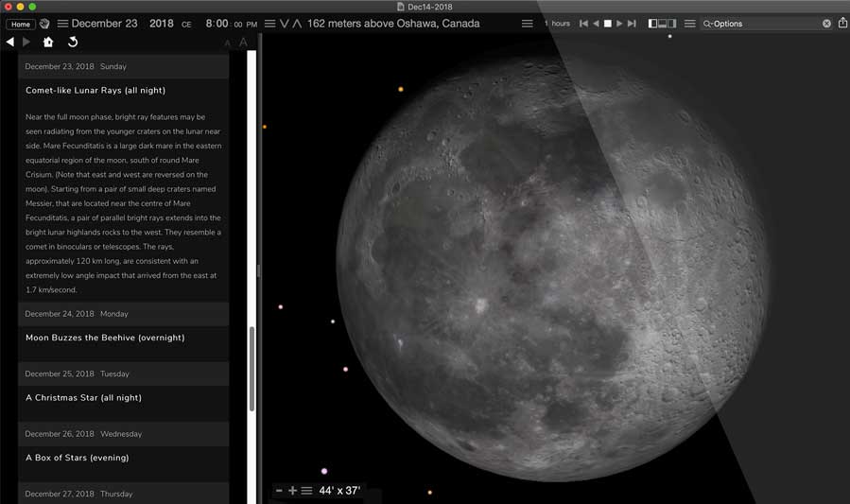Open field of view menu beside 44' x 37'
The width and height of the screenshot is (850, 504).
tap(306, 491)
